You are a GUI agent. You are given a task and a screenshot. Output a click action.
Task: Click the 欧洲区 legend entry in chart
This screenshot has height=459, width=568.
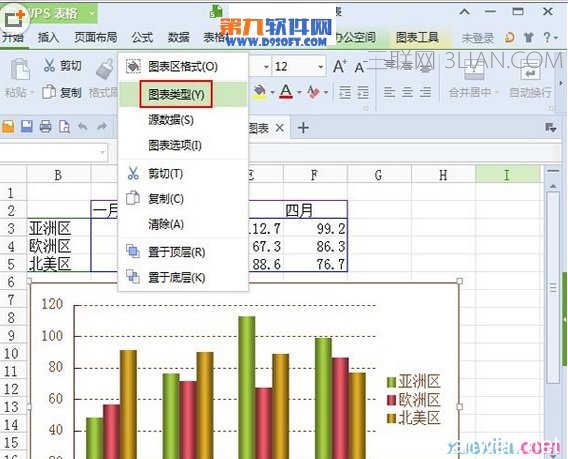coord(414,400)
